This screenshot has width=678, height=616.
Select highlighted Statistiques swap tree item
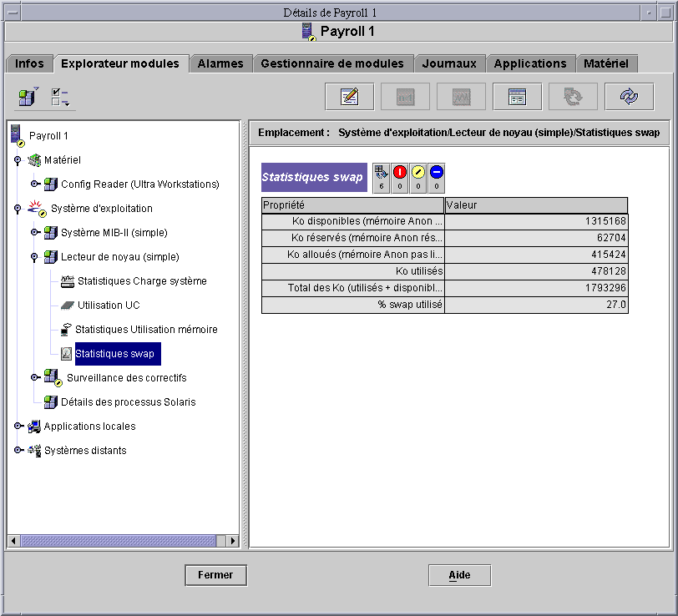tap(118, 354)
